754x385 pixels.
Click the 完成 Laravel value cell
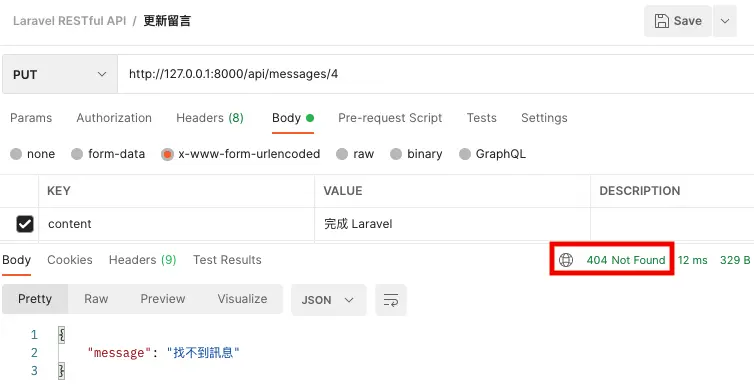tap(452, 224)
